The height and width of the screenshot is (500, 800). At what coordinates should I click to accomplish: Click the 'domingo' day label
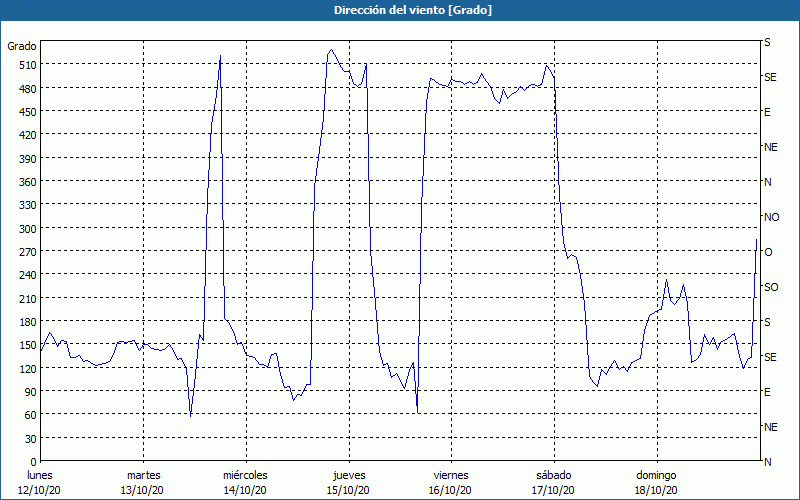tap(656, 475)
